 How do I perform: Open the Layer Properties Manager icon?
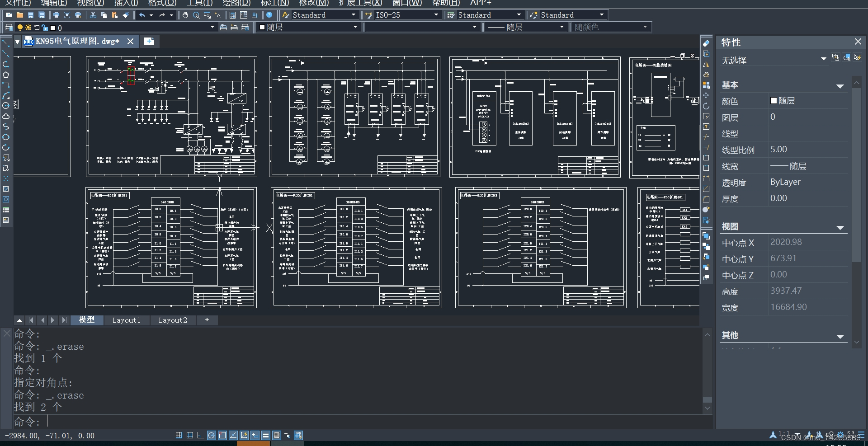pos(9,27)
